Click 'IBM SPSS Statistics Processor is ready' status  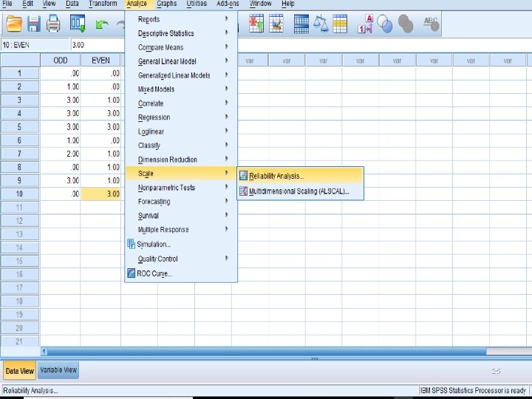point(473,391)
